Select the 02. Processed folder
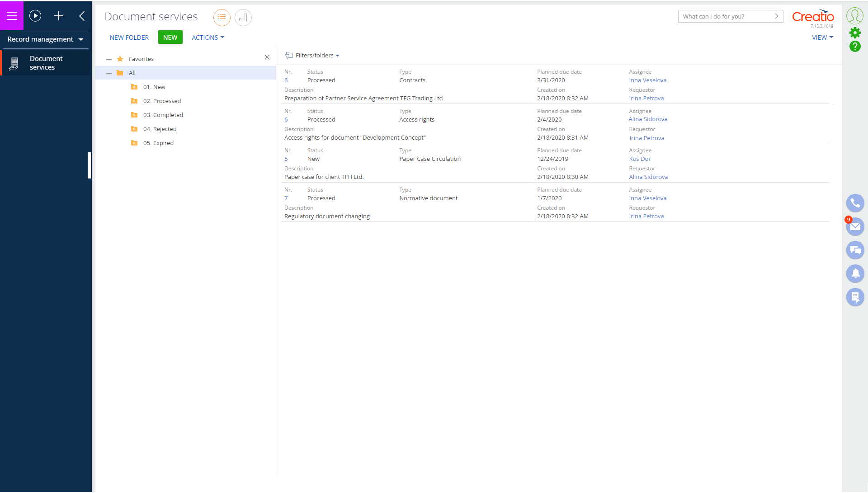The width and height of the screenshot is (868, 493). pyautogui.click(x=162, y=101)
